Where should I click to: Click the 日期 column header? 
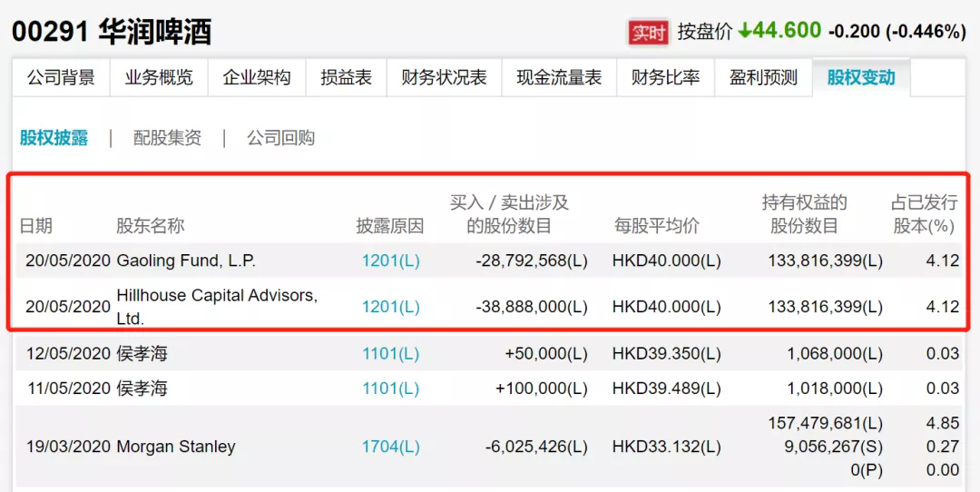[x=36, y=226]
